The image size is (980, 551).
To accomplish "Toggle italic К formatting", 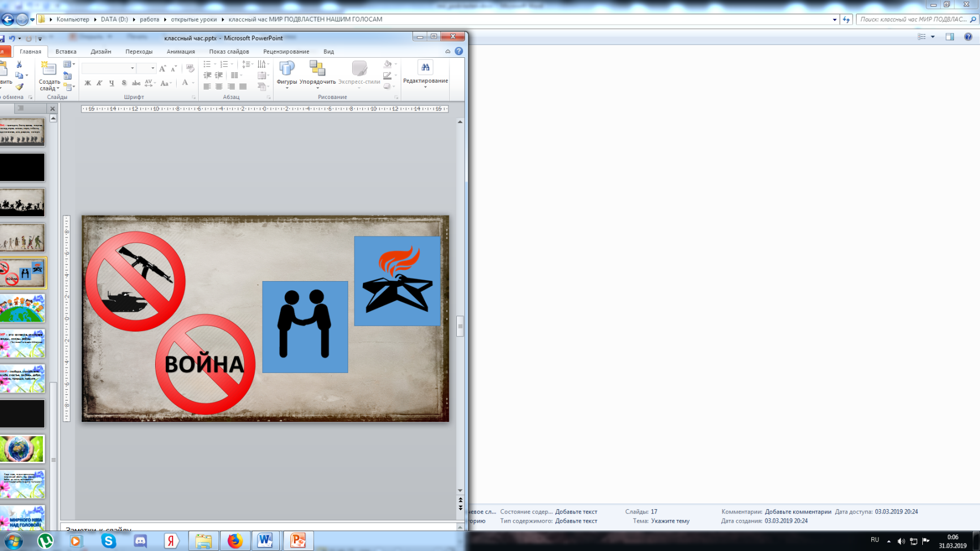I will 100,83.
